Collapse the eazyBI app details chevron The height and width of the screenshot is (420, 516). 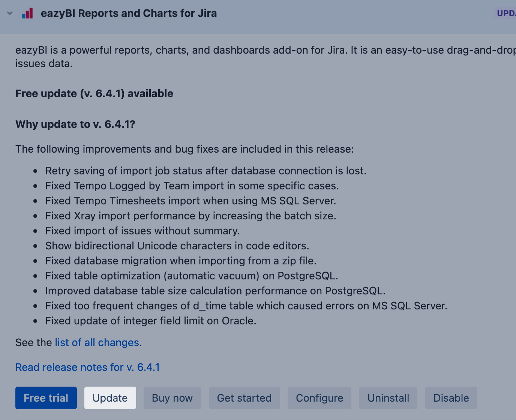coord(10,13)
